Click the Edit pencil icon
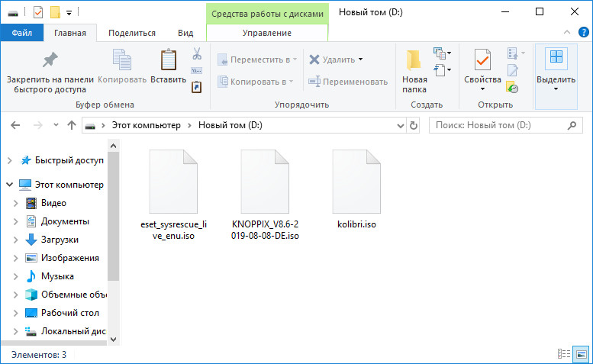This screenshot has width=593, height=364. click(x=512, y=70)
